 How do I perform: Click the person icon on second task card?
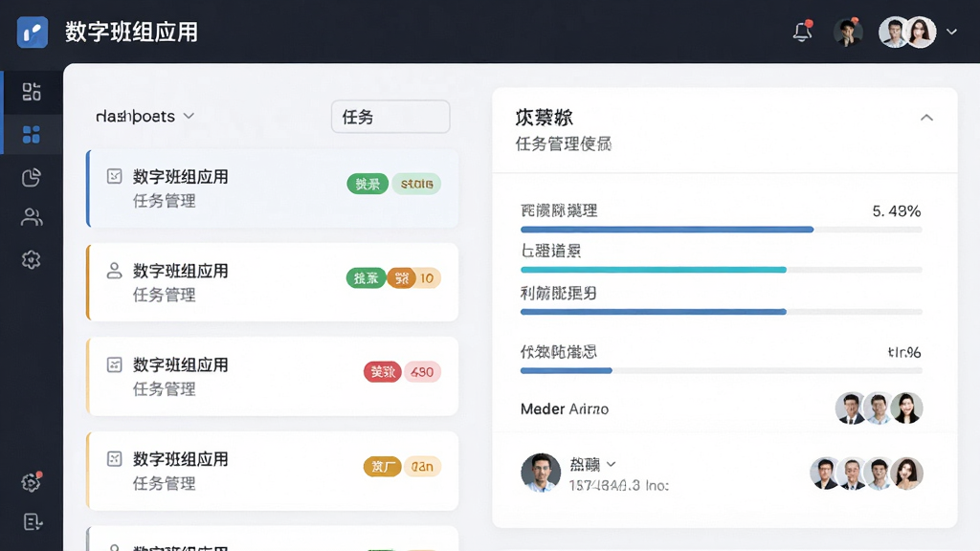point(115,271)
